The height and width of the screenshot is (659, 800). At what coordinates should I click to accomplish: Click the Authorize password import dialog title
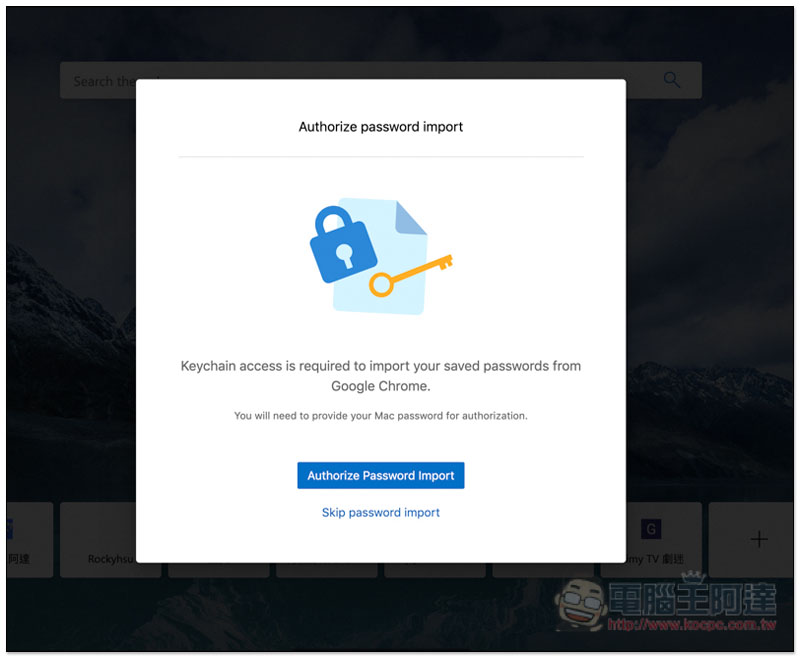tap(381, 126)
